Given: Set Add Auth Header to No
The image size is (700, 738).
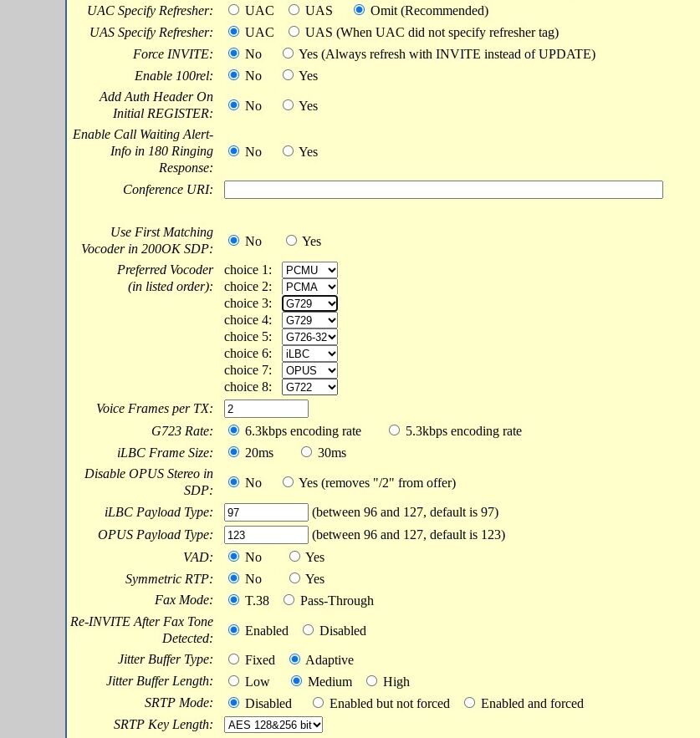Looking at the screenshot, I should (233, 105).
